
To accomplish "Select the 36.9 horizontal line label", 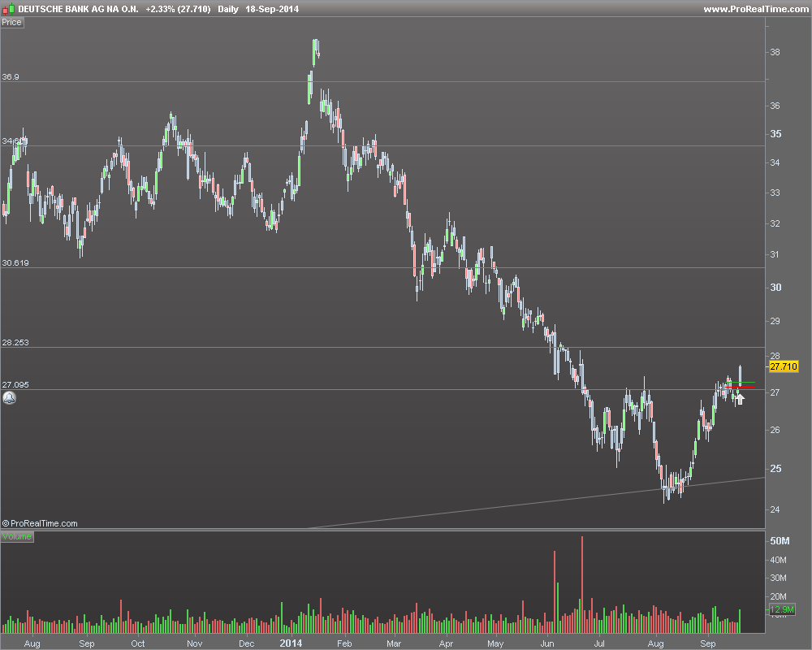I will 11,76.
